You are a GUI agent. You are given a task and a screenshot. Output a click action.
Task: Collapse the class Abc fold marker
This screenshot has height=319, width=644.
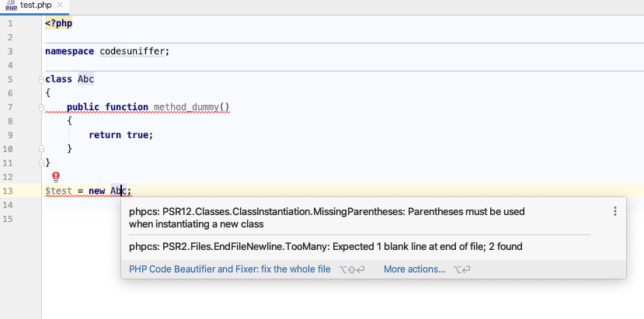(x=41, y=80)
